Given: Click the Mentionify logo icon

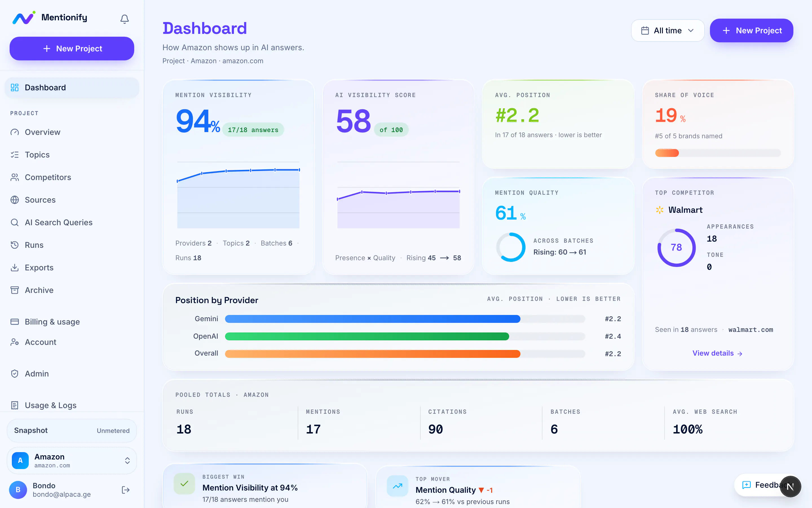Looking at the screenshot, I should pos(24,18).
